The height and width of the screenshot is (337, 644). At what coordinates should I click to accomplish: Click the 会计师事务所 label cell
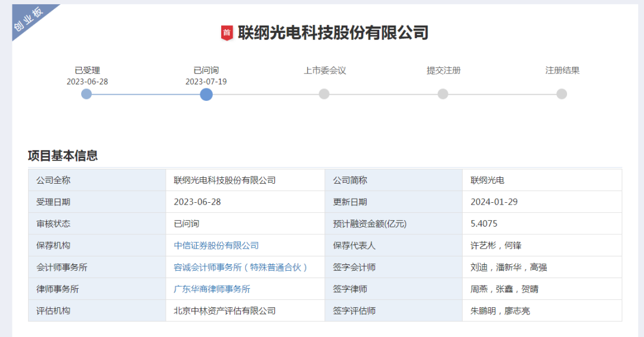[97, 267]
